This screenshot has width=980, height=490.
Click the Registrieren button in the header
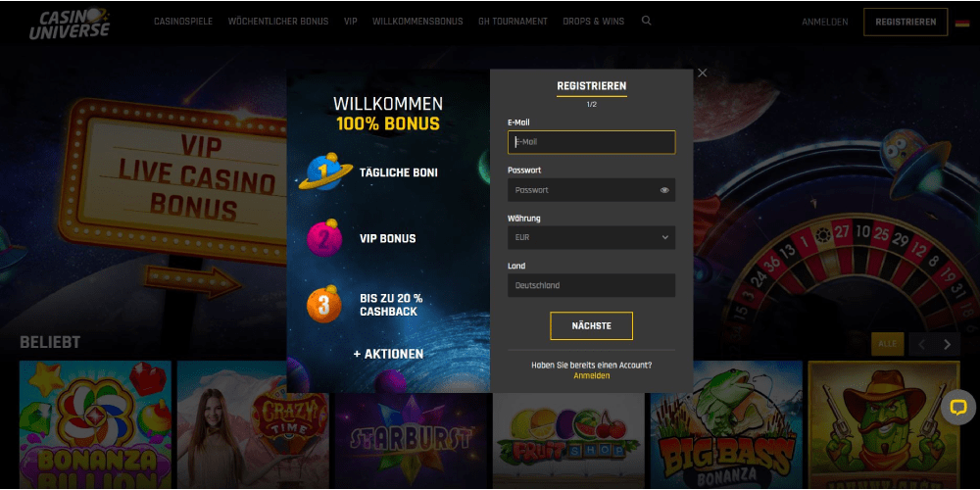click(906, 22)
